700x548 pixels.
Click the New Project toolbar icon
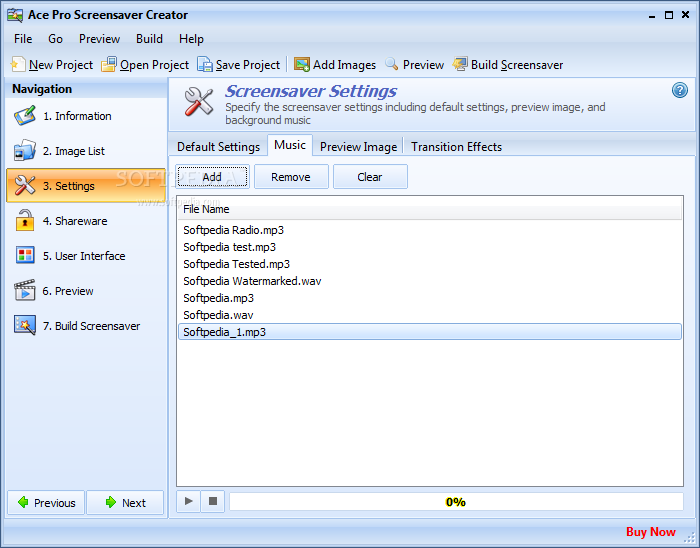(18, 64)
